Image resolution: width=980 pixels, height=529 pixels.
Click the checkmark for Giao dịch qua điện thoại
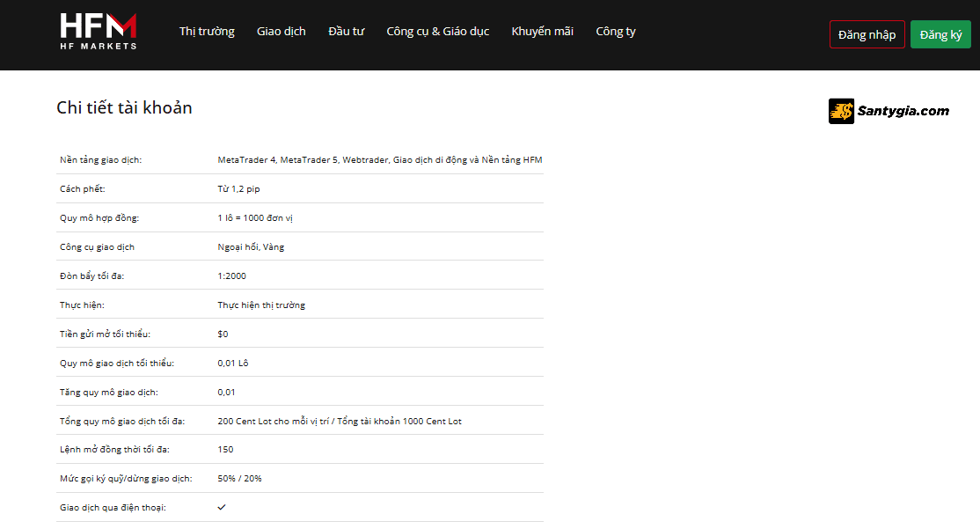tap(222, 507)
